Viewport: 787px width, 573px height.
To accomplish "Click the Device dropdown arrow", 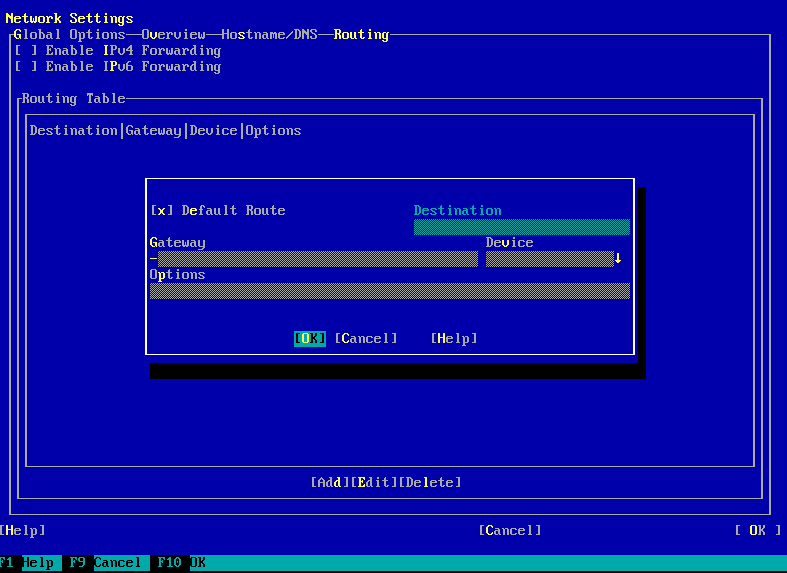I will coord(618,259).
